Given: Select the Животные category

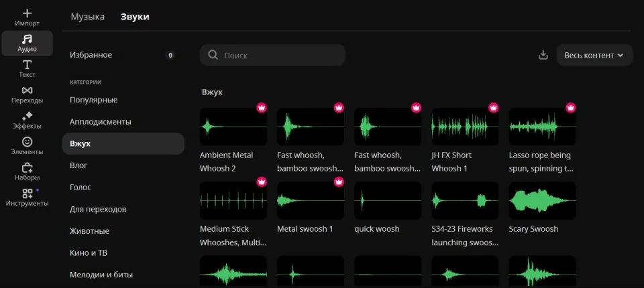Looking at the screenshot, I should point(89,231).
